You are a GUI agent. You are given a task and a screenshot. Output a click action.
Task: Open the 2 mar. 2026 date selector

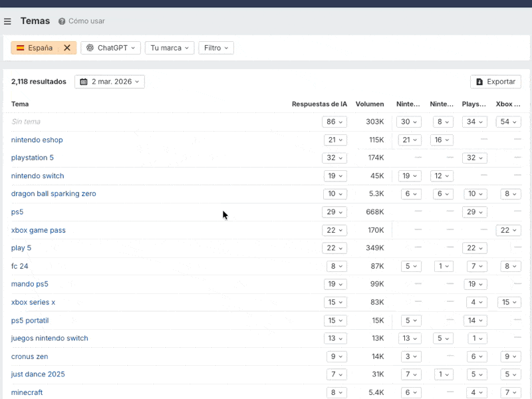[x=110, y=82]
